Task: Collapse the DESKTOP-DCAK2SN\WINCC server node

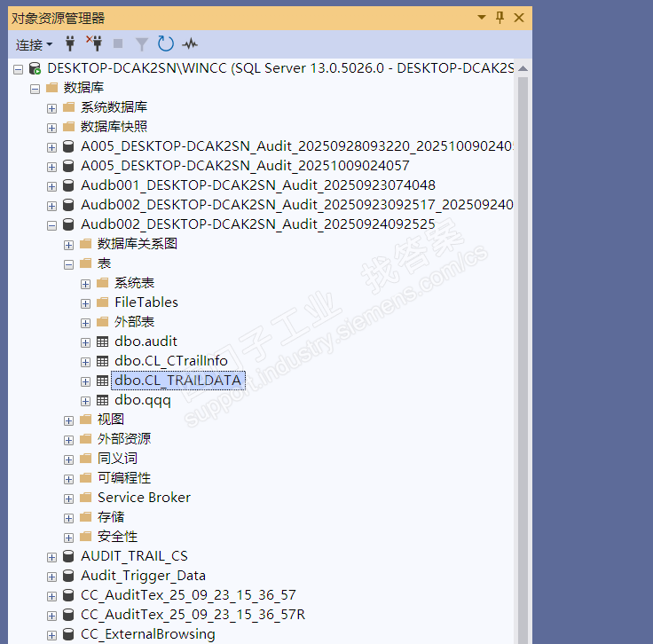Action: click(18, 69)
